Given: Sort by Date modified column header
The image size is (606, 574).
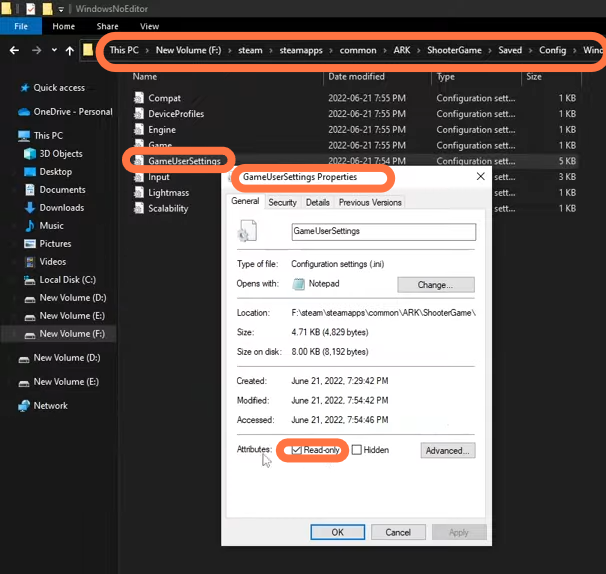Looking at the screenshot, I should click(356, 77).
